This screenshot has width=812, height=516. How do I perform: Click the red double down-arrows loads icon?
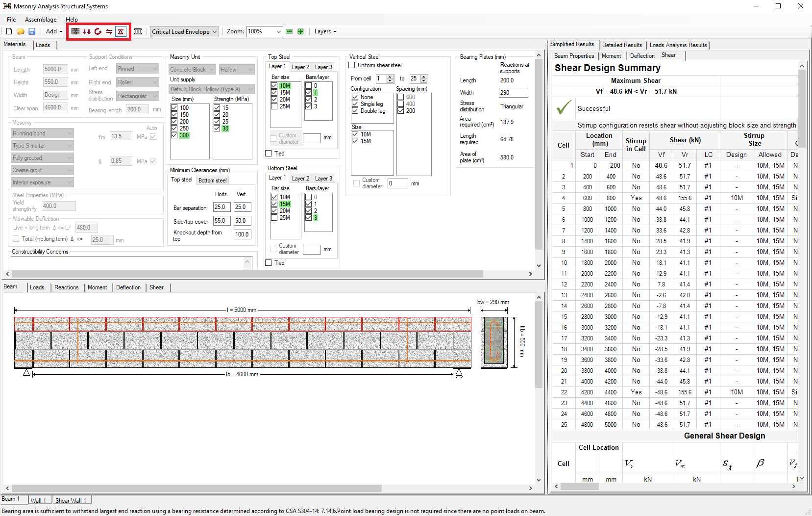pyautogui.click(x=87, y=31)
